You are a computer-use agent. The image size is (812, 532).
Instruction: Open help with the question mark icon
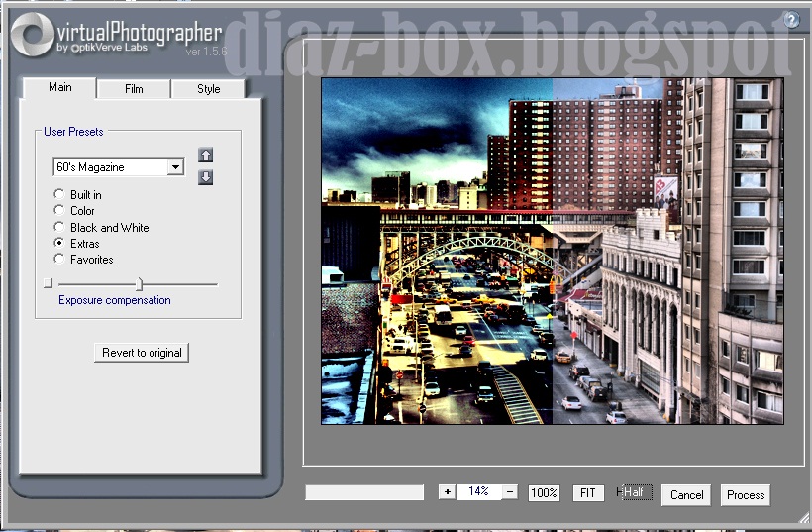coord(791,20)
